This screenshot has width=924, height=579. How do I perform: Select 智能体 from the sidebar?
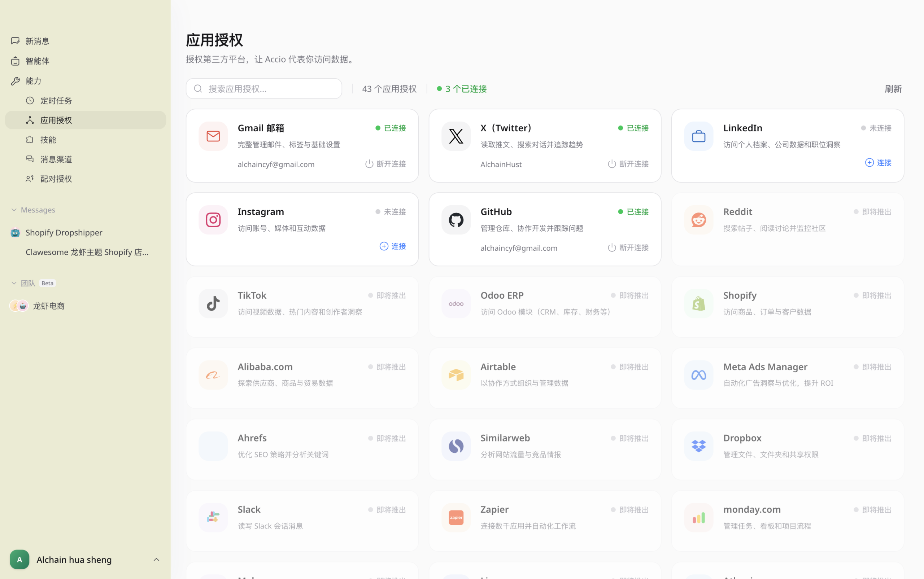pyautogui.click(x=37, y=61)
